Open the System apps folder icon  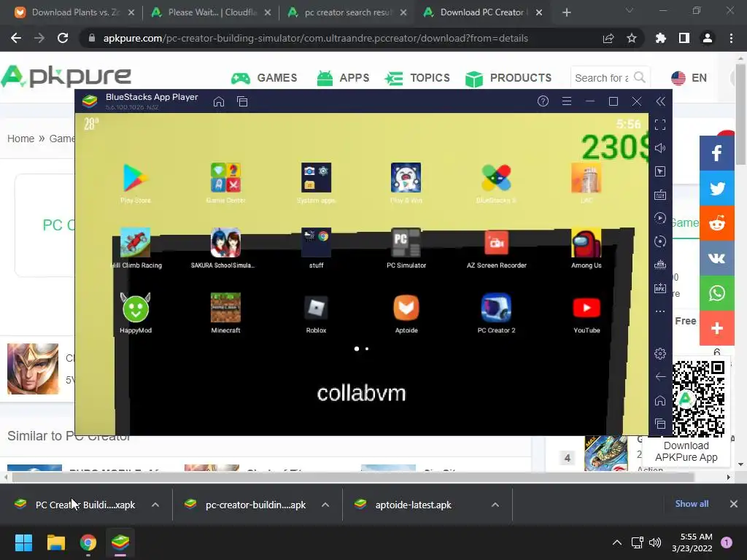(316, 178)
